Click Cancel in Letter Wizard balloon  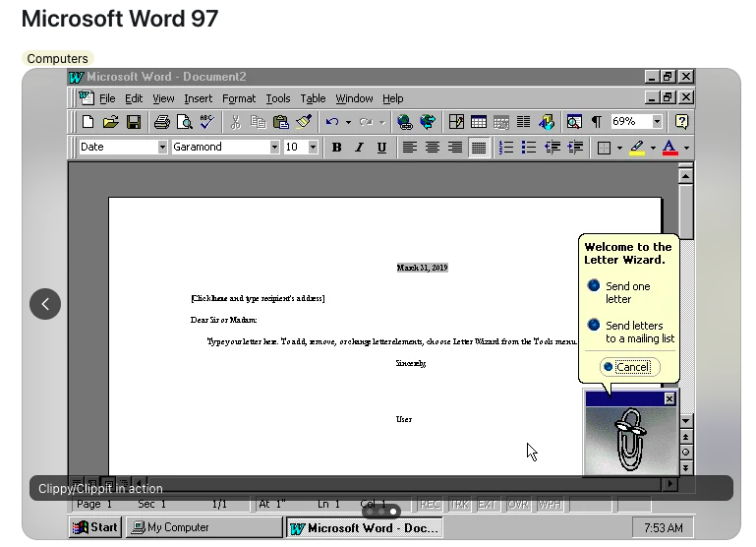click(x=631, y=367)
